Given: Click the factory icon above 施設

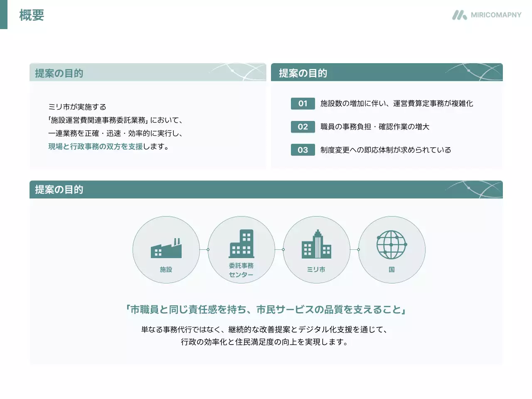Looking at the screenshot, I should coord(166,248).
